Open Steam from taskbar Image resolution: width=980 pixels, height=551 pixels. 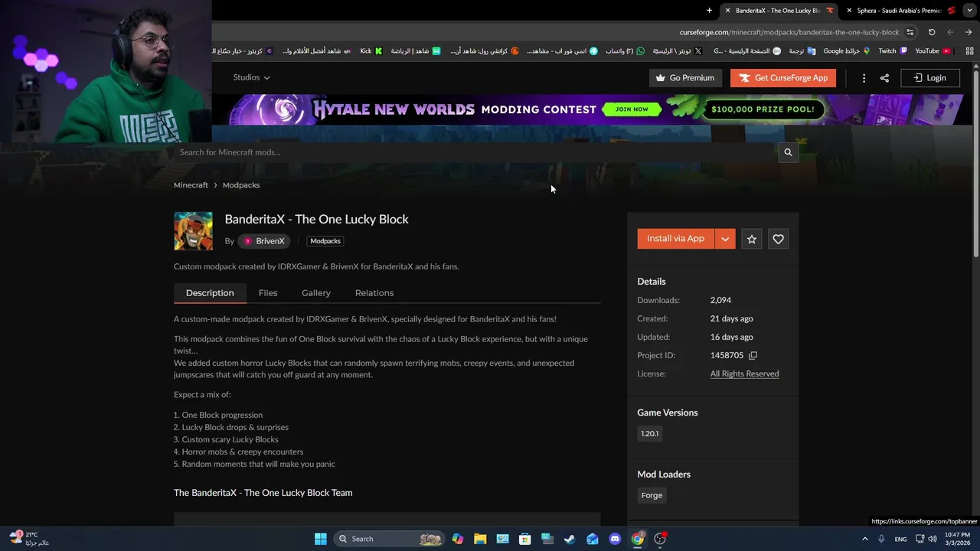[x=570, y=539]
